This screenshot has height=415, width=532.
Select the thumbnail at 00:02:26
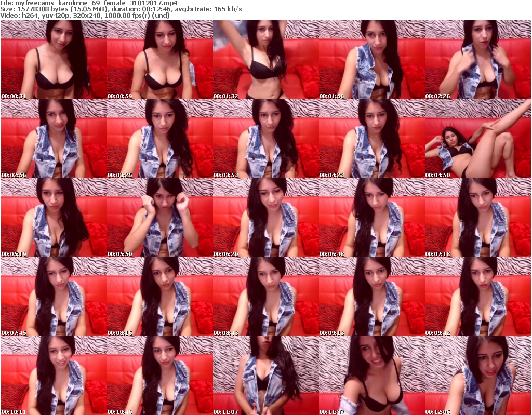point(477,60)
